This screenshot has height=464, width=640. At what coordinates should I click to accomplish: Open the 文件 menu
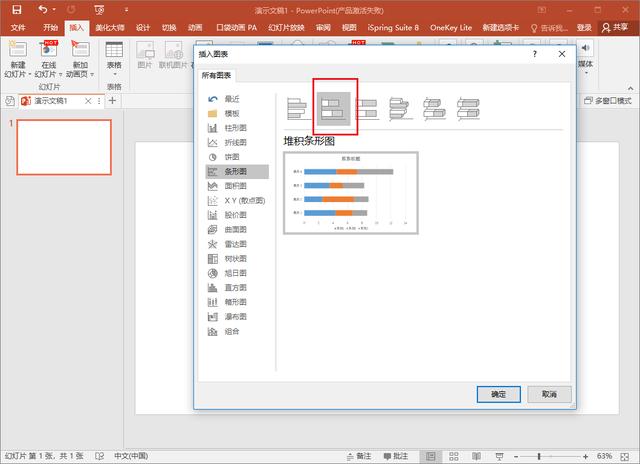(18, 28)
